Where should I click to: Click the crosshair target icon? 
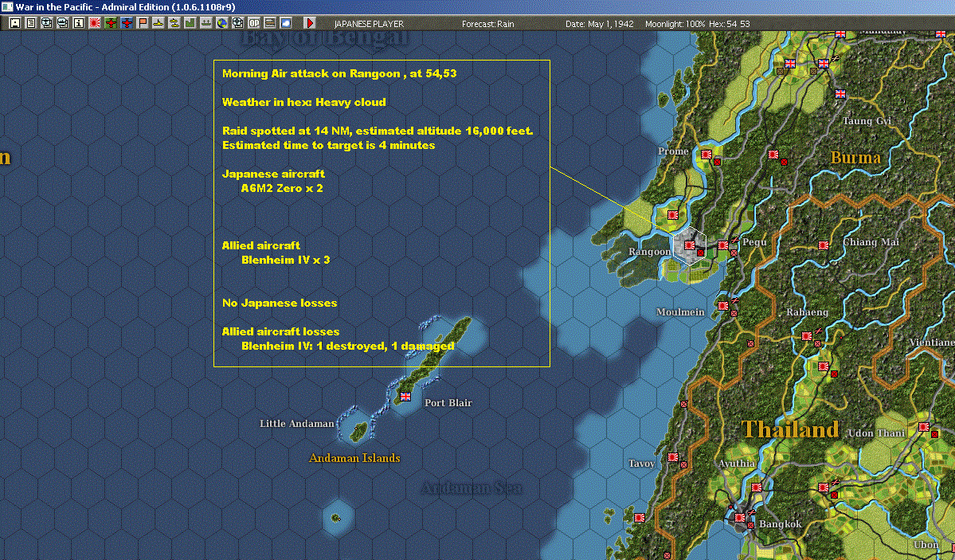click(237, 23)
